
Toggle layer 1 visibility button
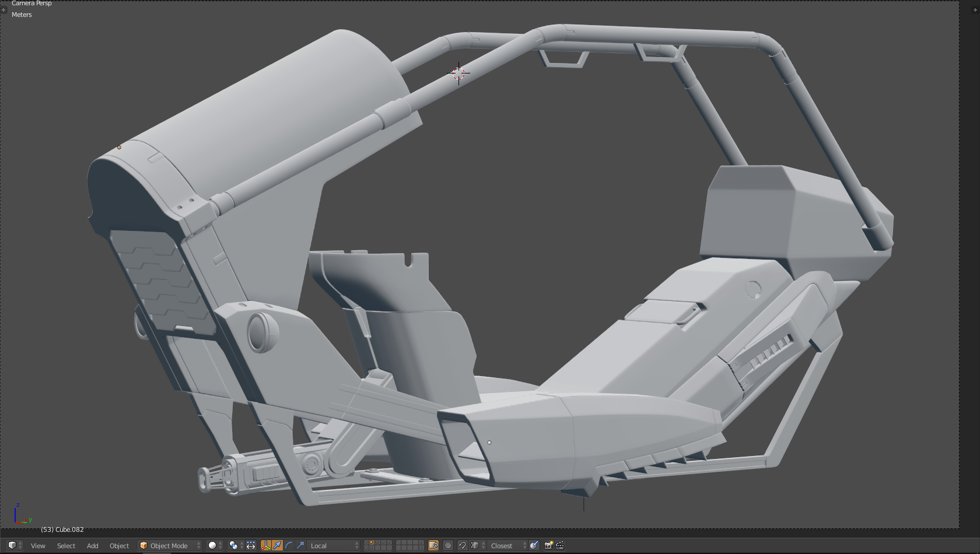click(367, 543)
